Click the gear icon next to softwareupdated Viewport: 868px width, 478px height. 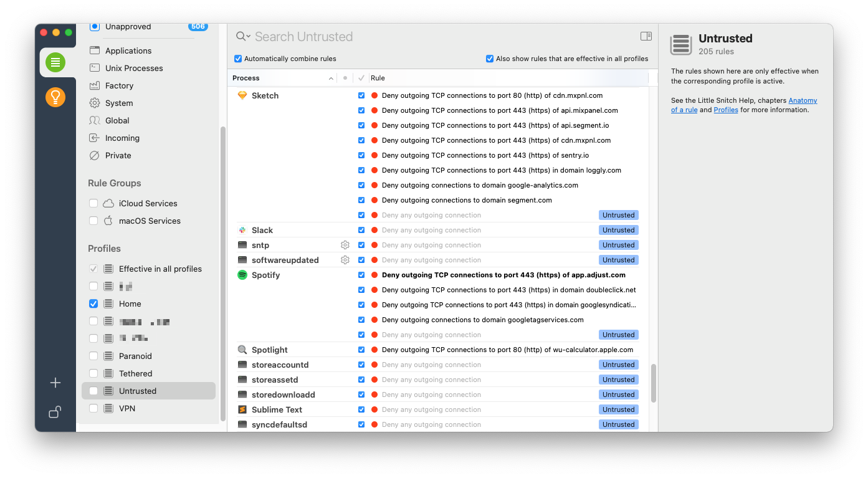coord(345,260)
